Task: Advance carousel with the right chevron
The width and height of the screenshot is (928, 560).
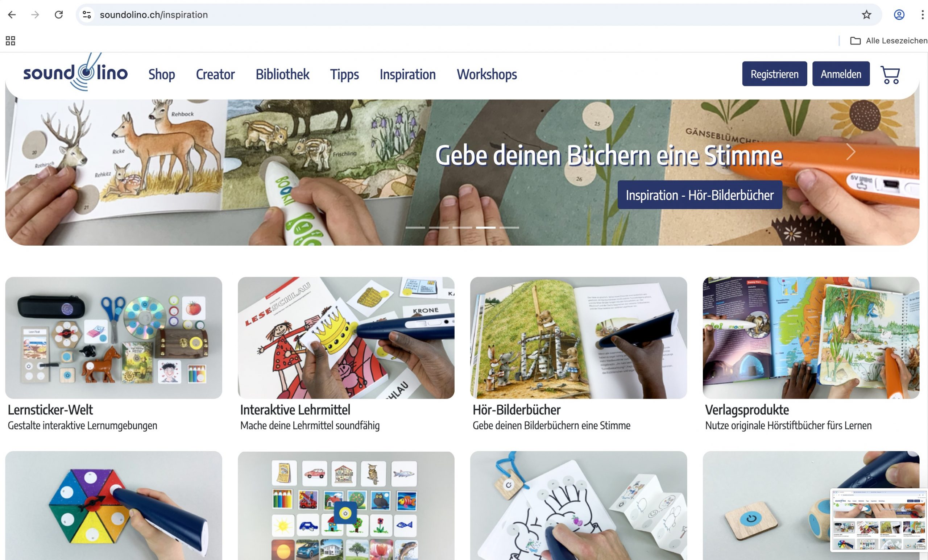Action: 850,152
